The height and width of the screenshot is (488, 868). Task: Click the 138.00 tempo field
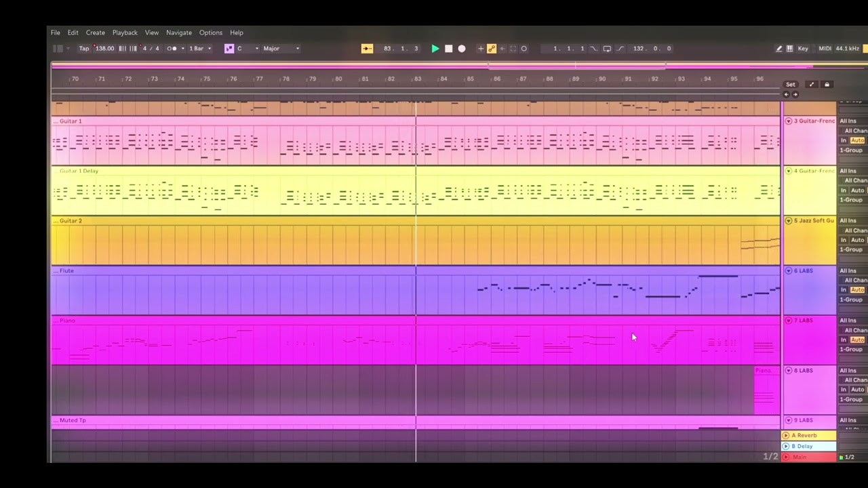coord(104,49)
